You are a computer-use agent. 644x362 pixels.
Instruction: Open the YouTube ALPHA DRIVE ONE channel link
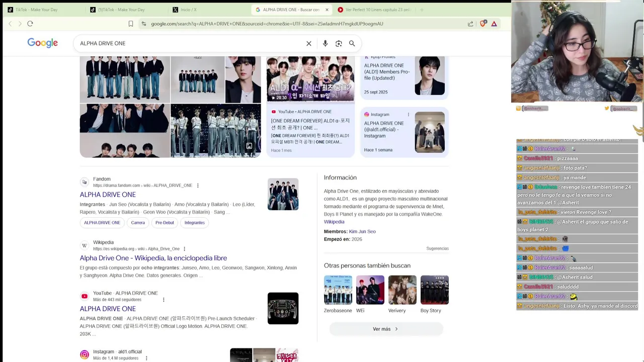108,309
